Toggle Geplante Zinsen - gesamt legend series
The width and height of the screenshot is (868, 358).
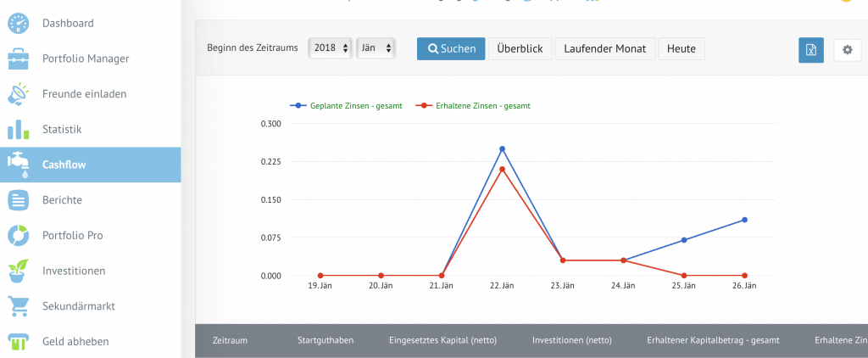347,105
